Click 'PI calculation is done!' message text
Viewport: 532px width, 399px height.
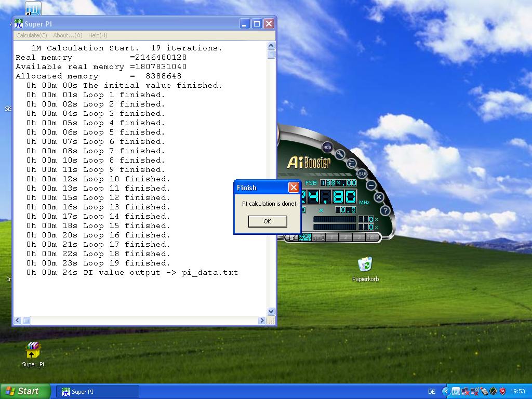(x=269, y=204)
